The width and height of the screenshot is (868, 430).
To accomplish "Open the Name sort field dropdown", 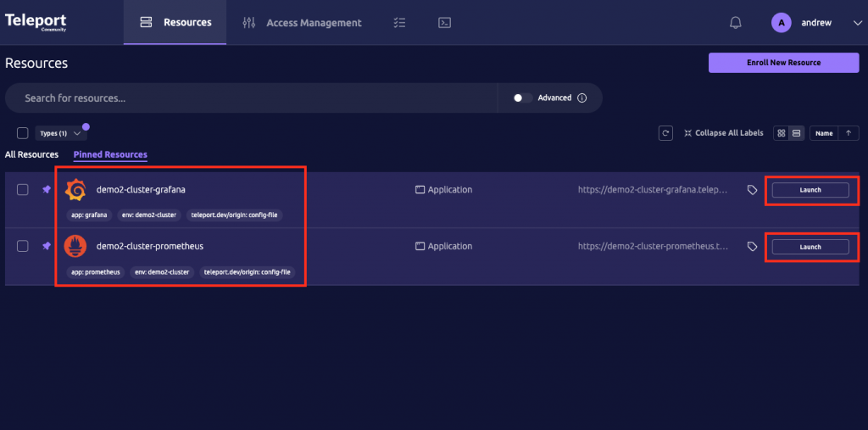I will tap(824, 133).
